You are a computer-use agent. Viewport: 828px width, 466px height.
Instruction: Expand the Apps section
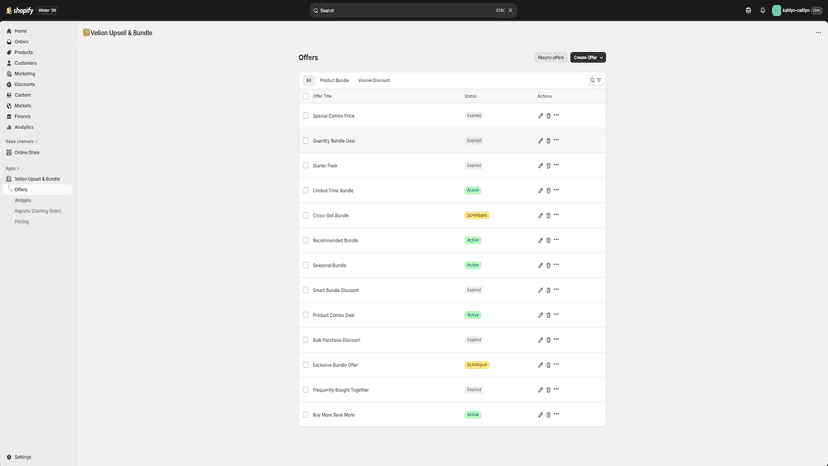(12, 169)
